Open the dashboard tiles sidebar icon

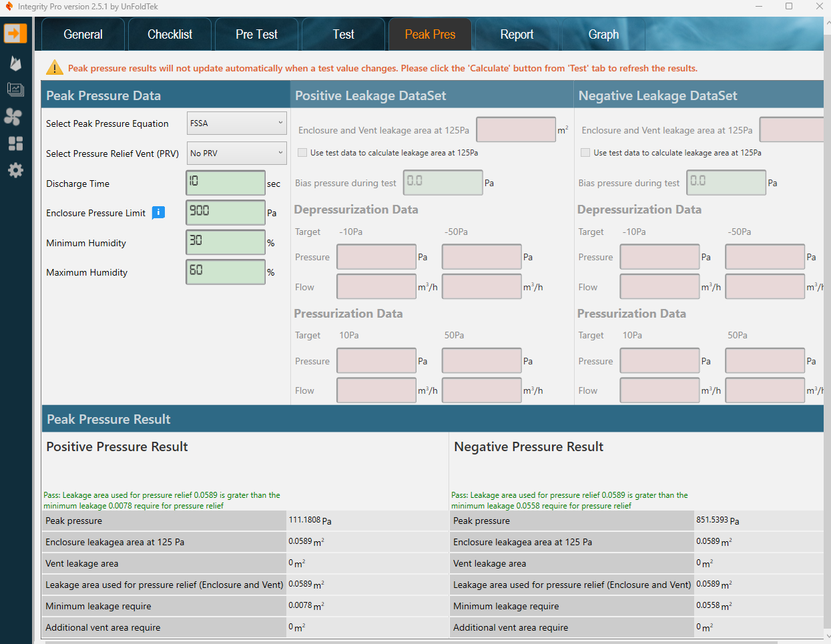pos(15,143)
